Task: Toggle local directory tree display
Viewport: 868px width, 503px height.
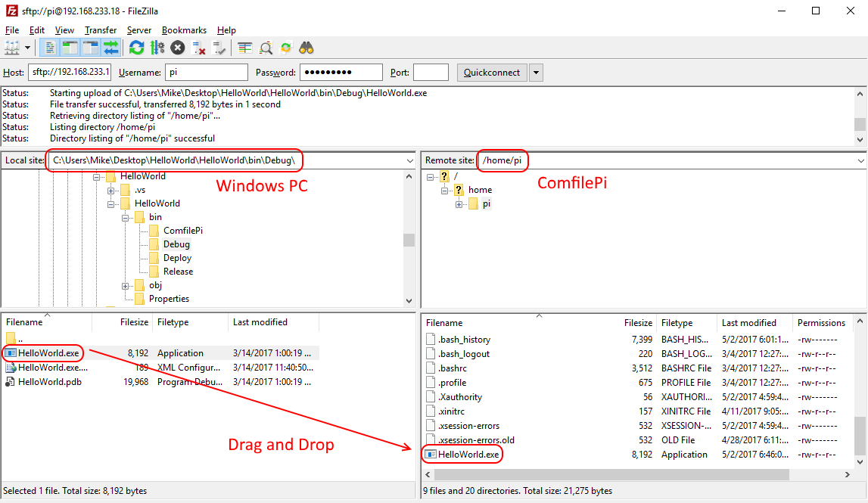Action: coord(70,48)
